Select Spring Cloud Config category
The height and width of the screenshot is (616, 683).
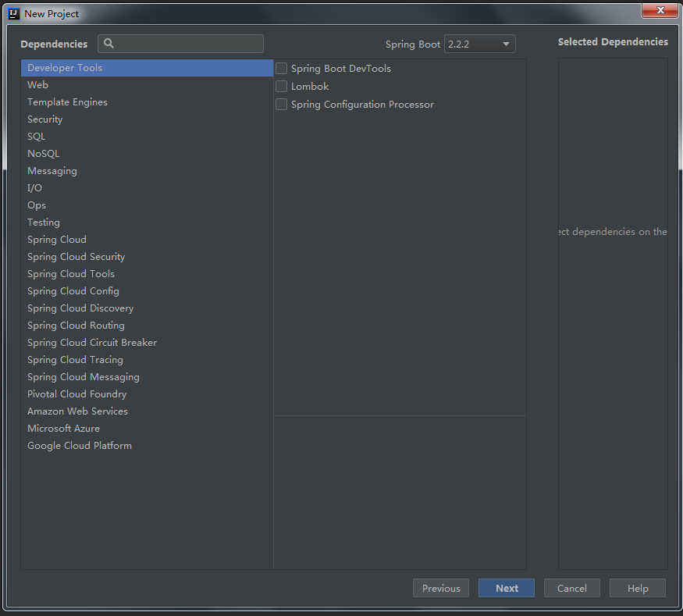click(148, 291)
